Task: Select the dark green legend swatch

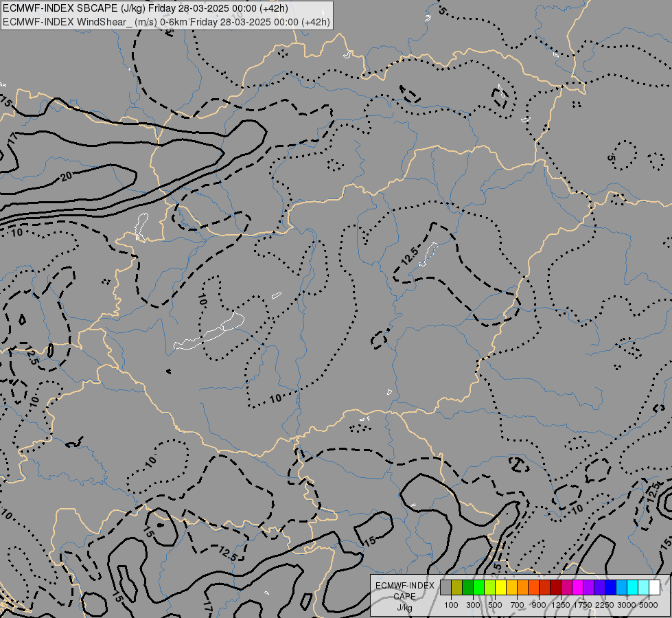Action: pyautogui.click(x=468, y=587)
